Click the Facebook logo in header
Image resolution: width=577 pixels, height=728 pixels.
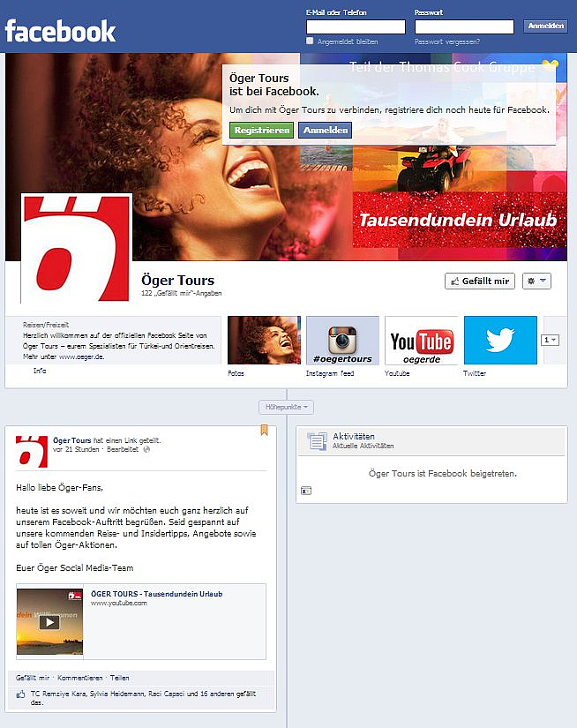coord(60,31)
